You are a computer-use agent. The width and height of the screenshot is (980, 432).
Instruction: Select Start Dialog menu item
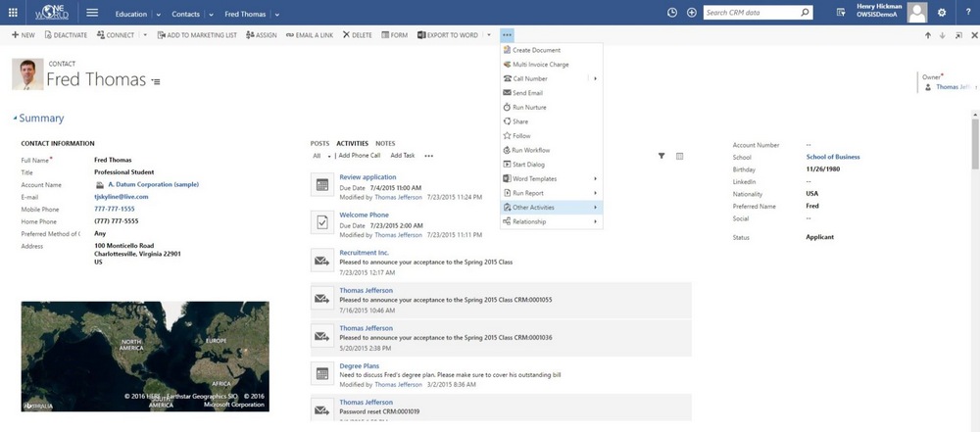tap(551, 165)
